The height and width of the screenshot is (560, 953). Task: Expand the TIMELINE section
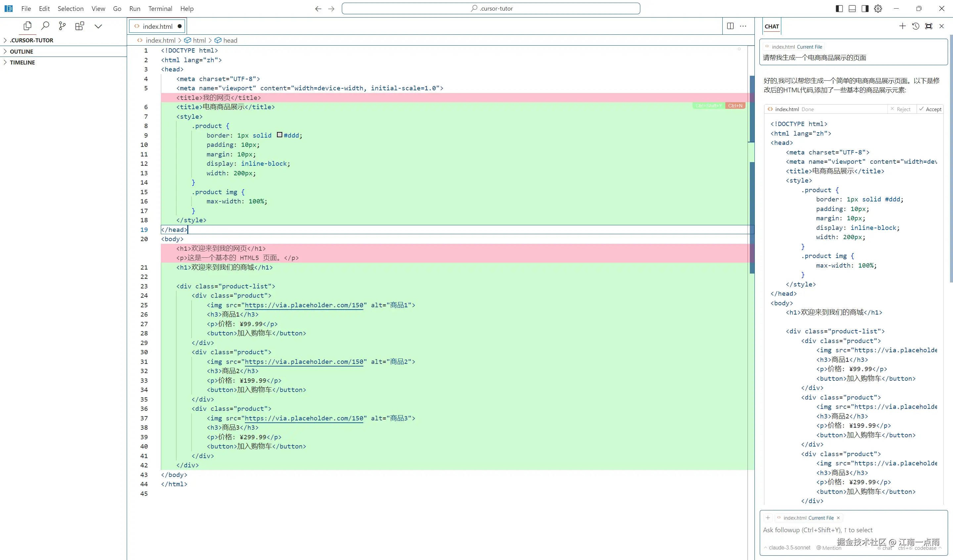(22, 63)
